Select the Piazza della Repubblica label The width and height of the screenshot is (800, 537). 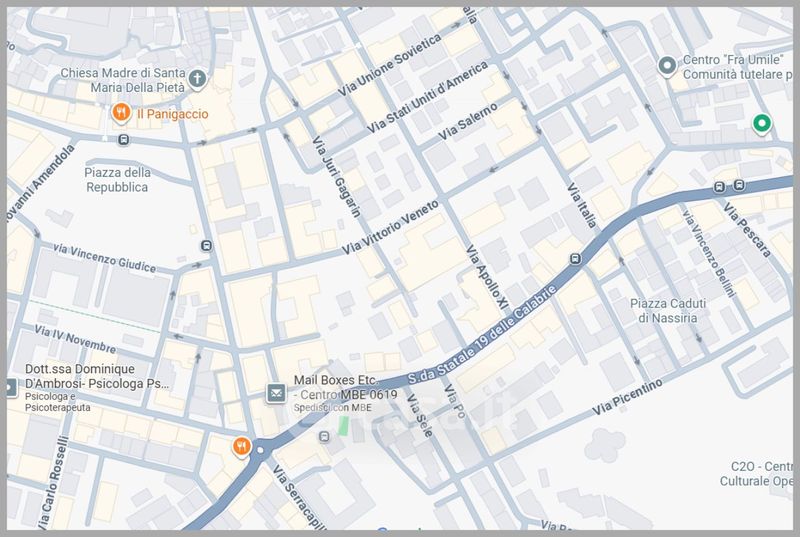tap(117, 180)
